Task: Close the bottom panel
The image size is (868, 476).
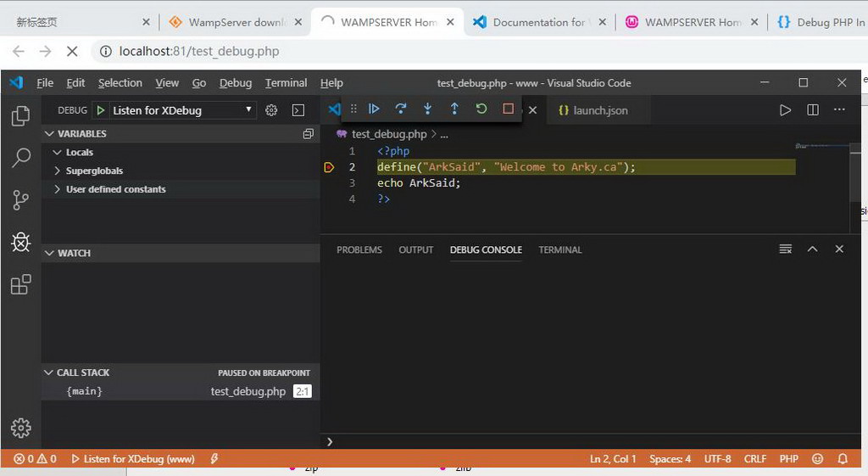Action: point(839,249)
